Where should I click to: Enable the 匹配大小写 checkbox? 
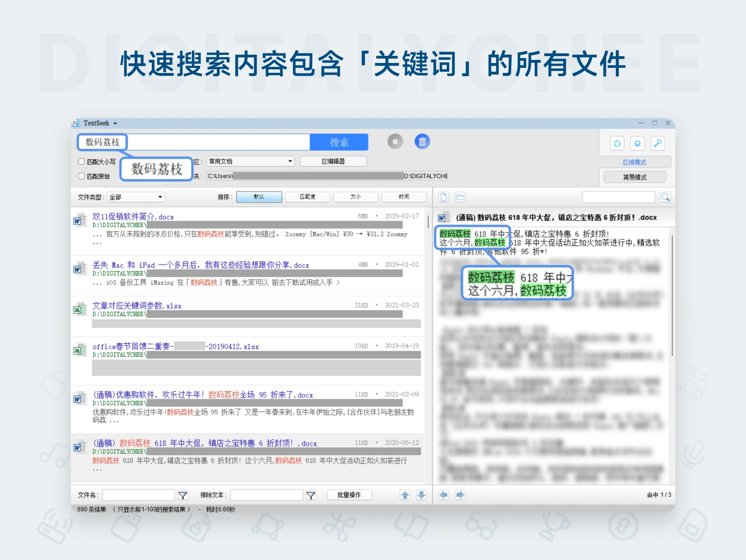pyautogui.click(x=81, y=161)
